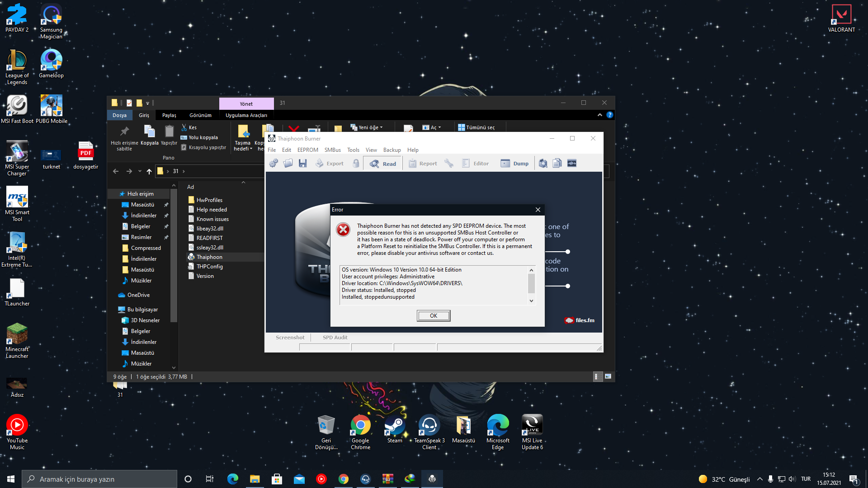Image resolution: width=868 pixels, height=488 pixels.
Task: Click the Read toolbar button
Action: pyautogui.click(x=383, y=164)
